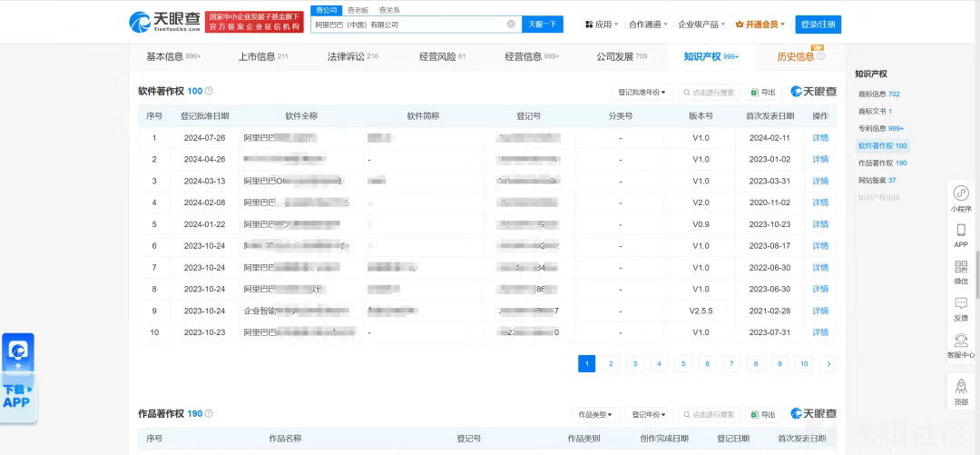
Task: Click the TianYanCha logo in the header
Action: (165, 22)
